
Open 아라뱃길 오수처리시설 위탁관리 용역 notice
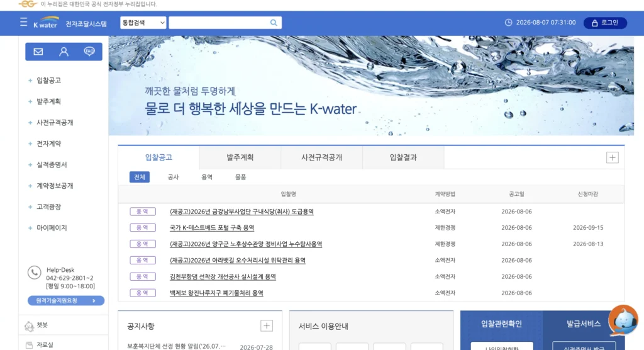[237, 261]
